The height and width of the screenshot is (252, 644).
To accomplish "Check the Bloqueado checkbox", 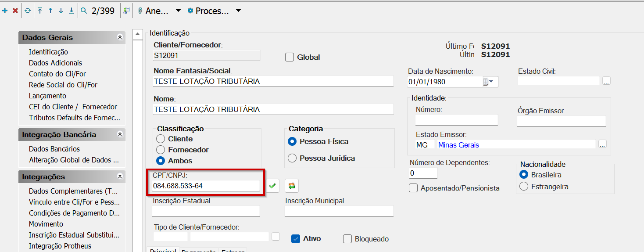I will (x=347, y=239).
